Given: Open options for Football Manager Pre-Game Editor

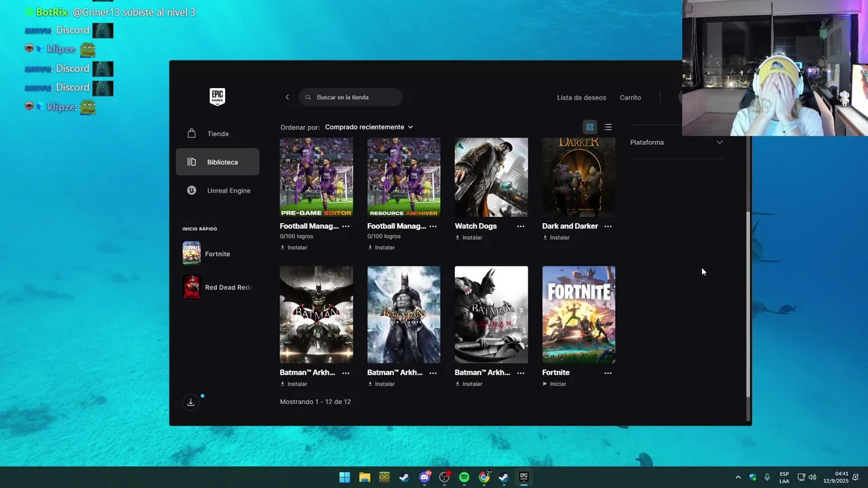Looking at the screenshot, I should point(346,226).
